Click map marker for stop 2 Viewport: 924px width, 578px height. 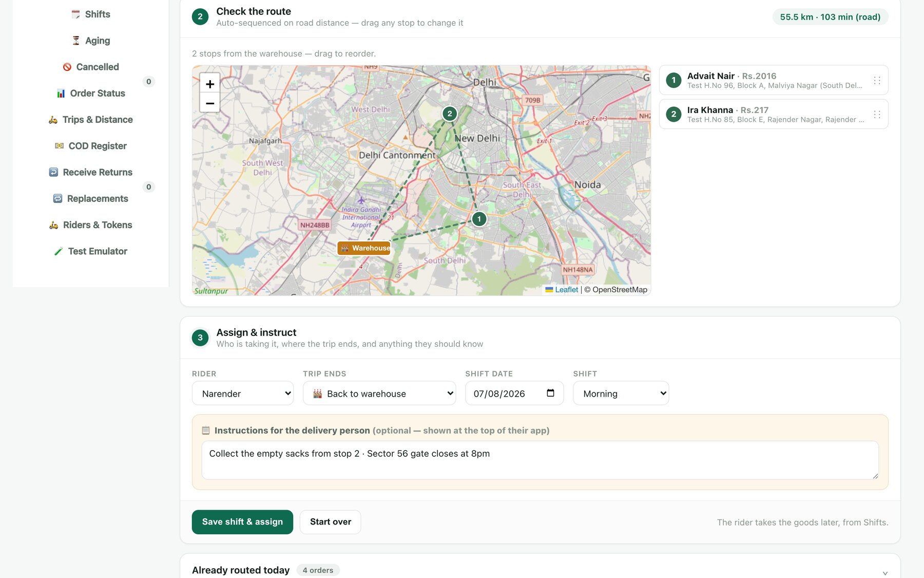click(x=450, y=114)
